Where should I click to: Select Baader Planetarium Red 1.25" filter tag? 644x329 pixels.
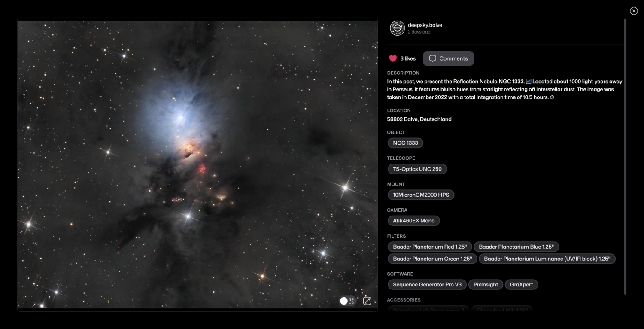tap(429, 247)
